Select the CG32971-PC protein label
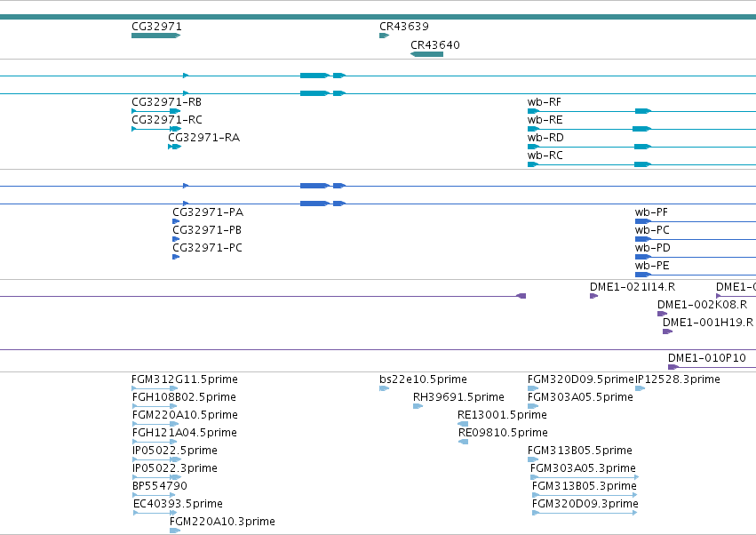Screen dimensions: 756x535 click(207, 248)
